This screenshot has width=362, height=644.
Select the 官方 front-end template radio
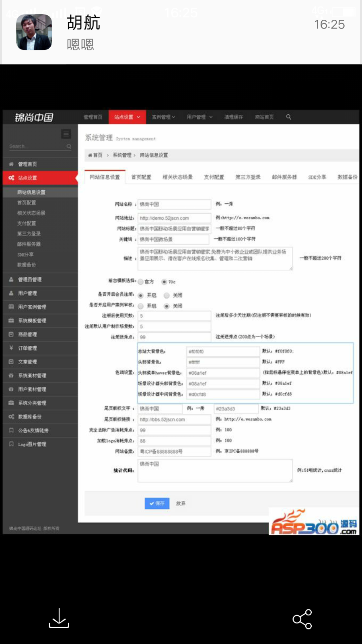(141, 282)
